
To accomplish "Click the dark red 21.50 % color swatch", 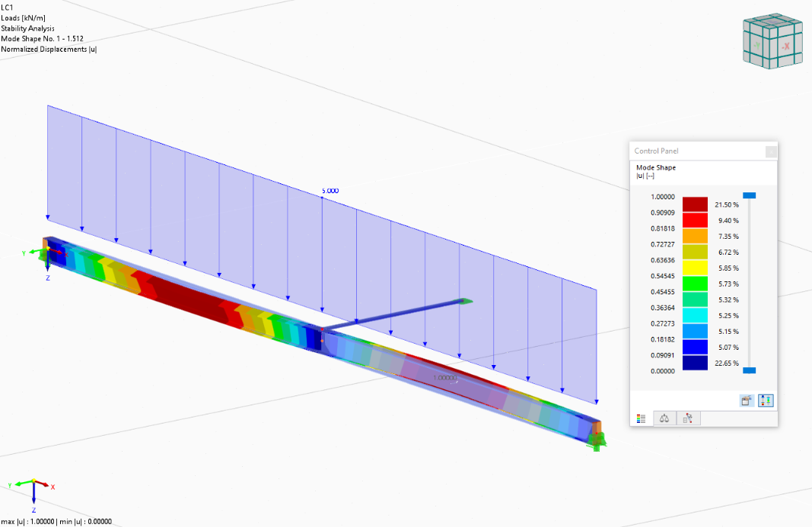I will click(x=695, y=205).
